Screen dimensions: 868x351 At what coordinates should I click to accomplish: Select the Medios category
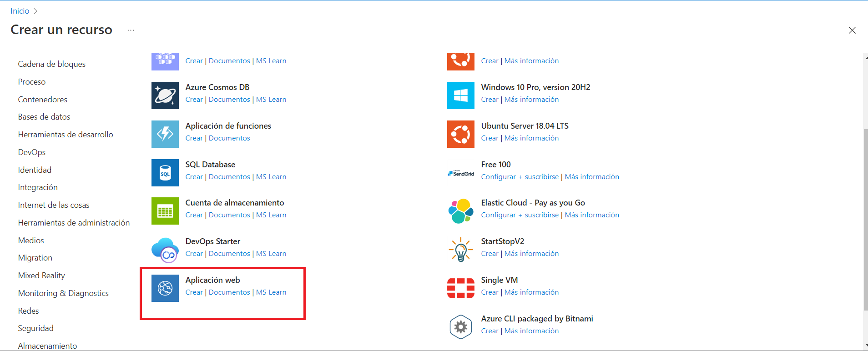click(x=31, y=241)
